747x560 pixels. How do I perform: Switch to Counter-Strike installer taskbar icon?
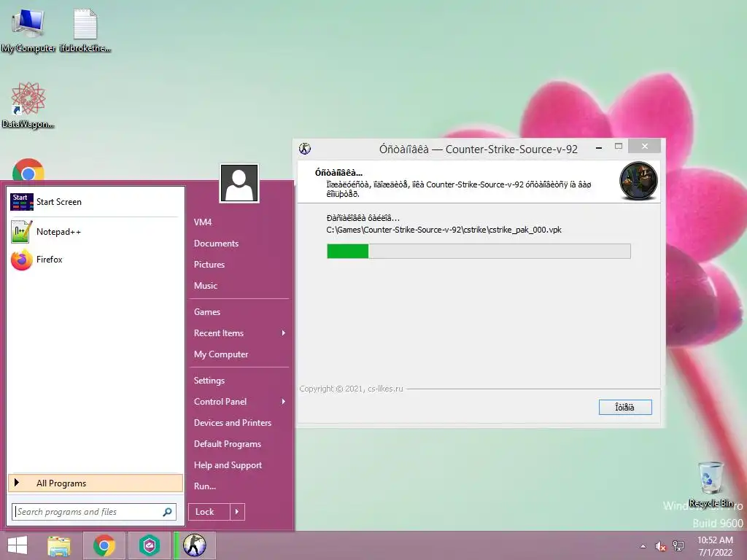(194, 545)
